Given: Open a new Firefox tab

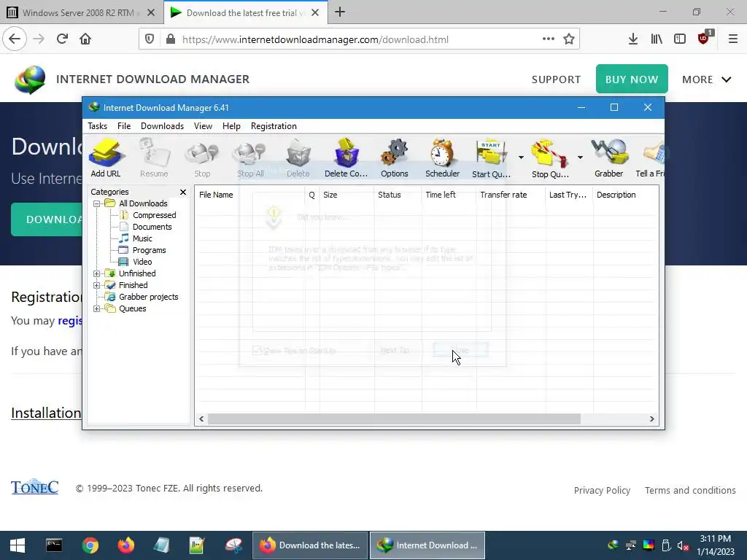Looking at the screenshot, I should [x=340, y=12].
